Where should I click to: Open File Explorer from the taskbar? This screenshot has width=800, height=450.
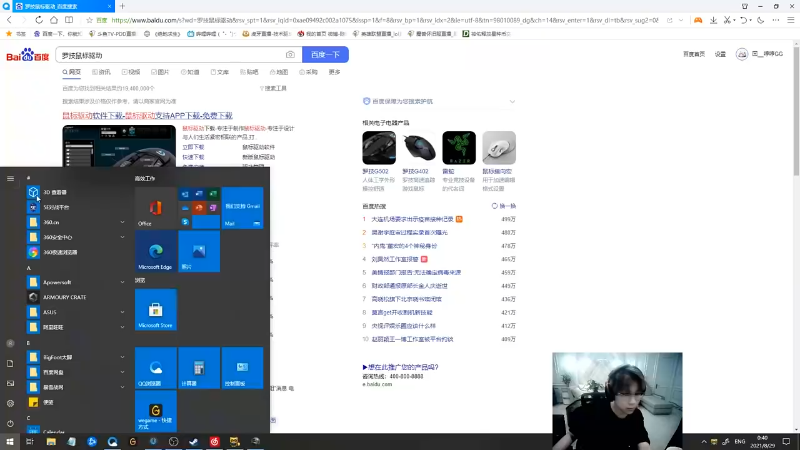coord(51,441)
